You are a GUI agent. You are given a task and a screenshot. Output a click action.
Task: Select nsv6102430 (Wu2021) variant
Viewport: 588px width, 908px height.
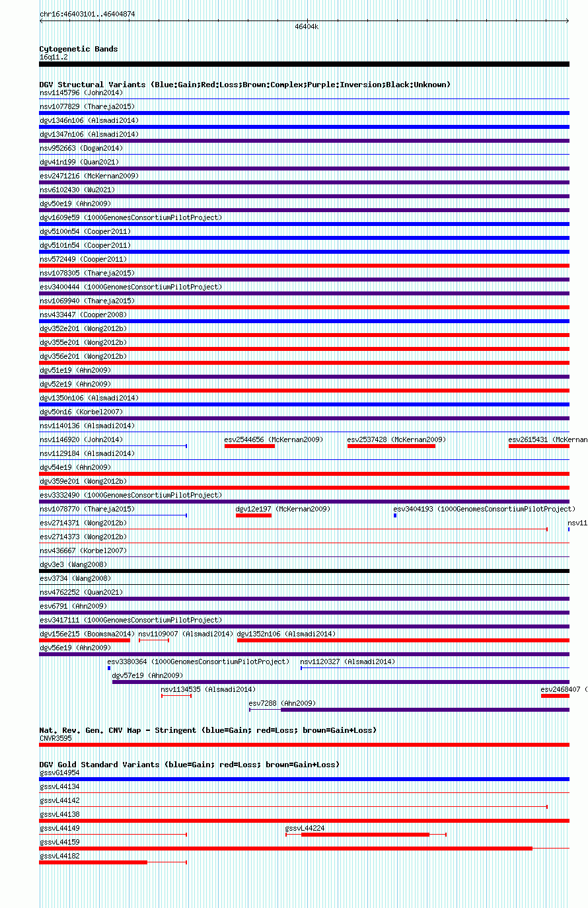[77, 190]
